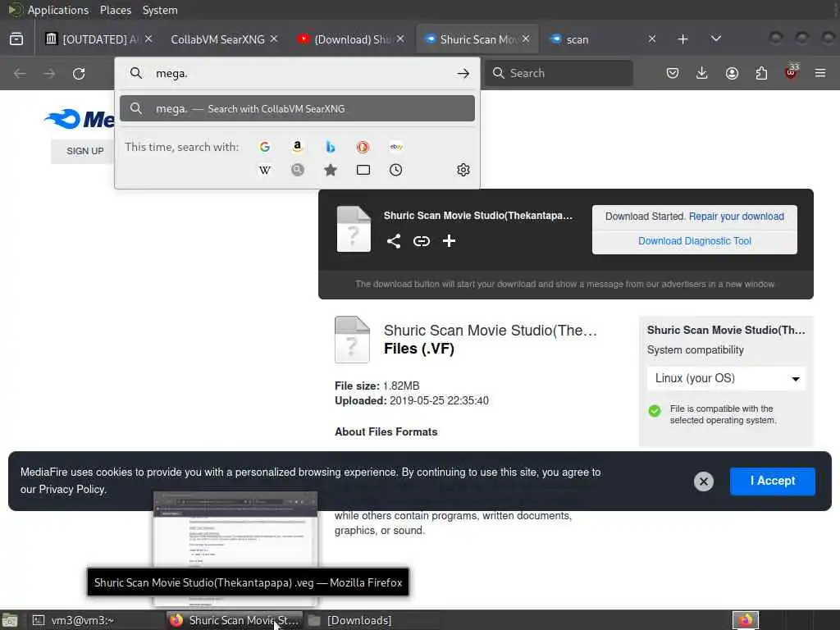840x630 pixels.
Task: Click show desktop icon in taskbar
Action: coord(10,620)
